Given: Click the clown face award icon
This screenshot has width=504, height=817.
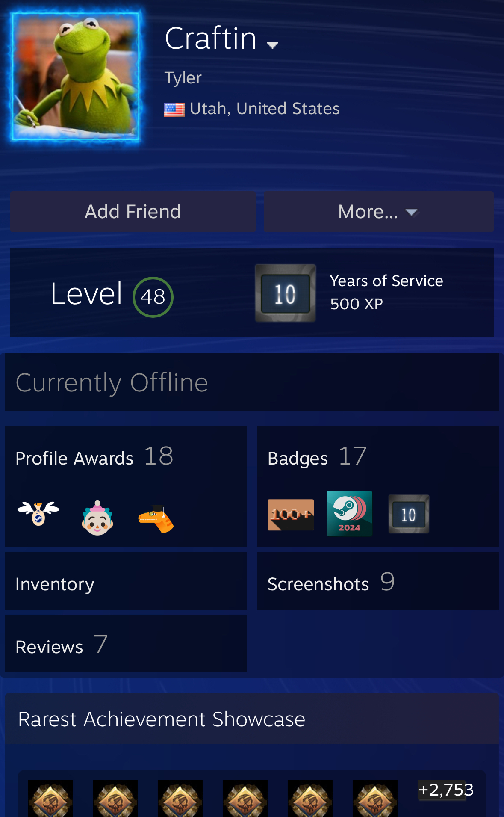Looking at the screenshot, I should click(97, 518).
